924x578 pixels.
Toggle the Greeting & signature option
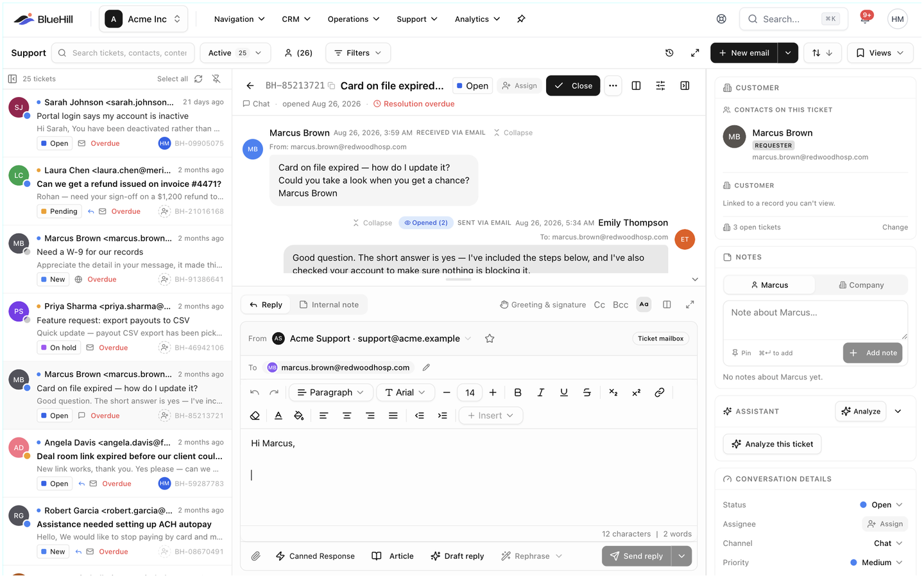543,304
